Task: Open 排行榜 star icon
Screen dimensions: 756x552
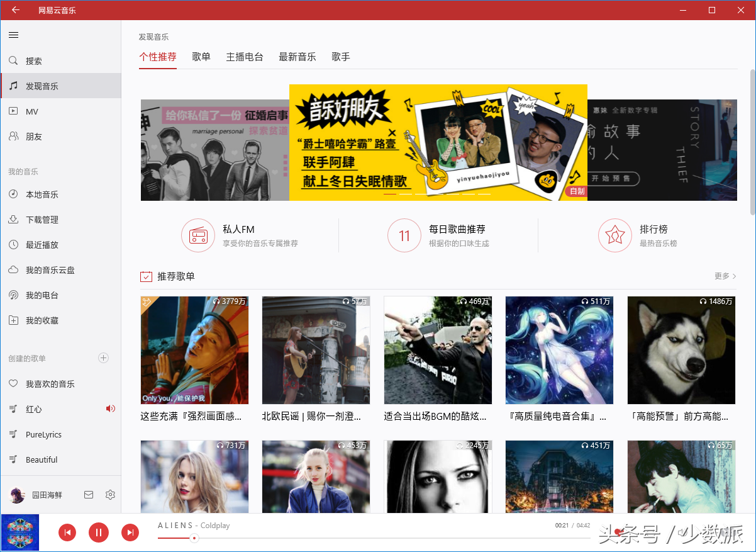Action: 614,235
